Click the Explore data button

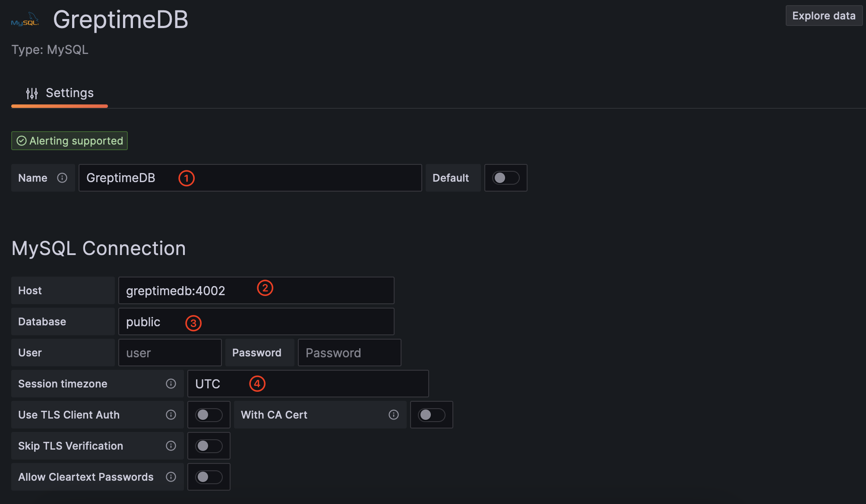tap(823, 16)
